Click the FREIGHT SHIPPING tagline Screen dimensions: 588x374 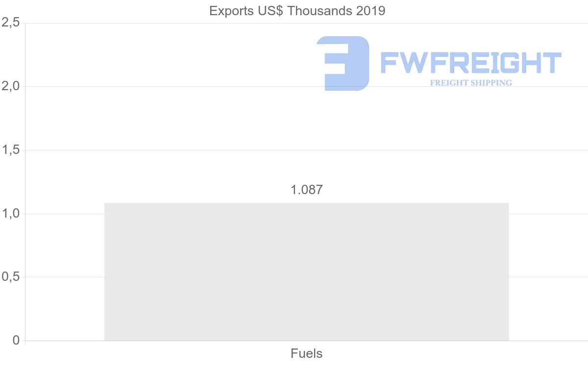[471, 83]
